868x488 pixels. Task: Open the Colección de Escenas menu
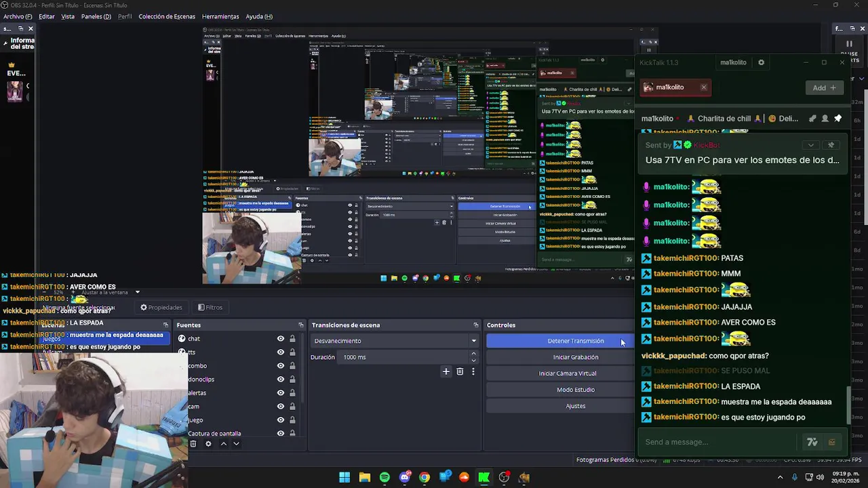(x=167, y=16)
